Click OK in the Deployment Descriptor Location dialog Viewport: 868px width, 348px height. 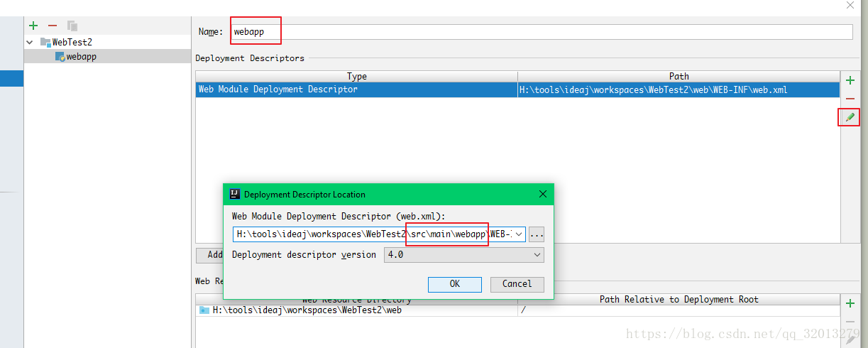(455, 284)
